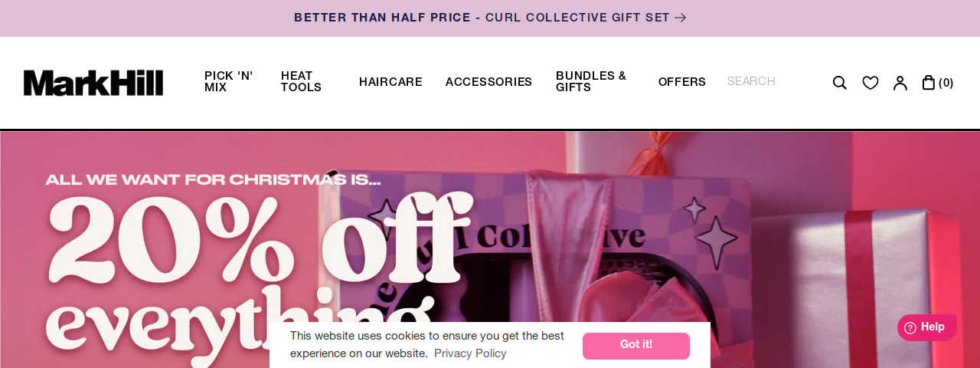Open the account profile icon

coord(900,83)
